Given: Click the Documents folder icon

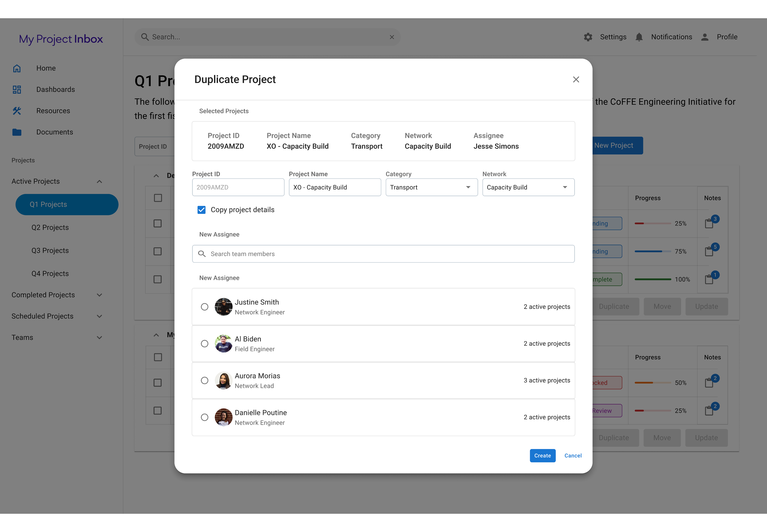Looking at the screenshot, I should coord(17,132).
